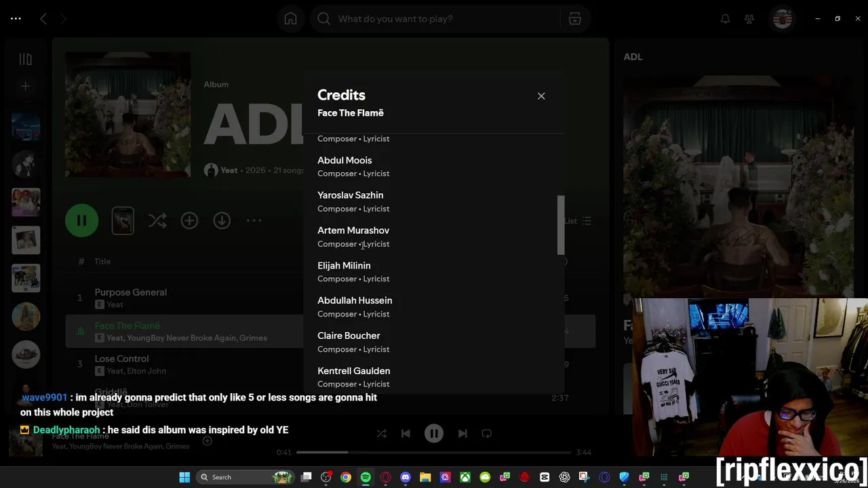Toggle Your Library sidebar icon

25,60
